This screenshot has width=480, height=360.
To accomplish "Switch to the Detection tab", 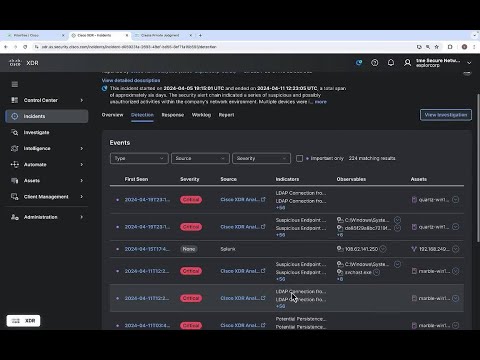I will [x=142, y=115].
